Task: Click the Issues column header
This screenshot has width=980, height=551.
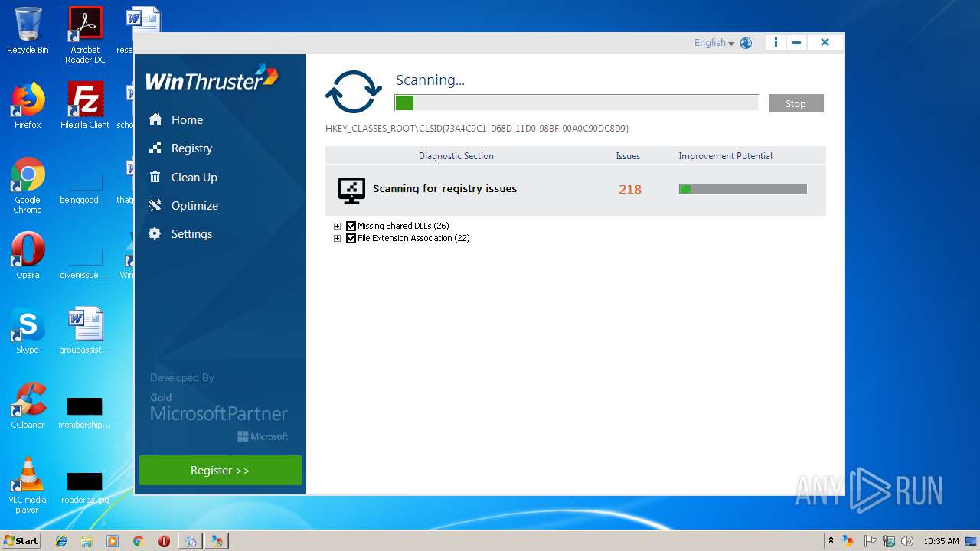Action: coord(628,156)
